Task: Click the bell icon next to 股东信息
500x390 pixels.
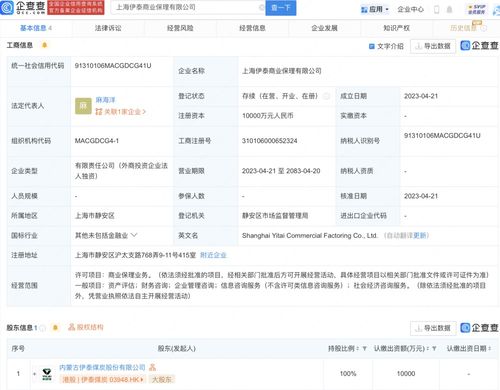Action: [55, 328]
